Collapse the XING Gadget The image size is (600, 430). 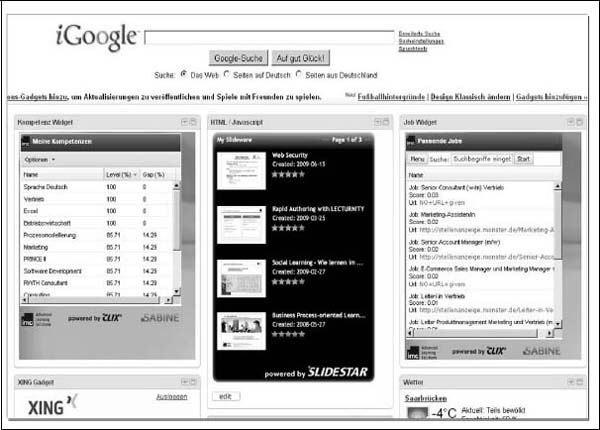click(x=193, y=382)
